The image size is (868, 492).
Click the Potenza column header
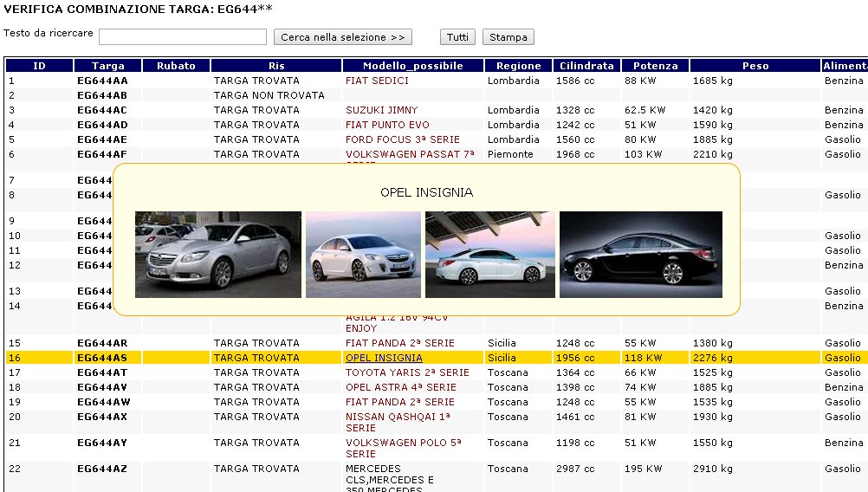coord(656,66)
